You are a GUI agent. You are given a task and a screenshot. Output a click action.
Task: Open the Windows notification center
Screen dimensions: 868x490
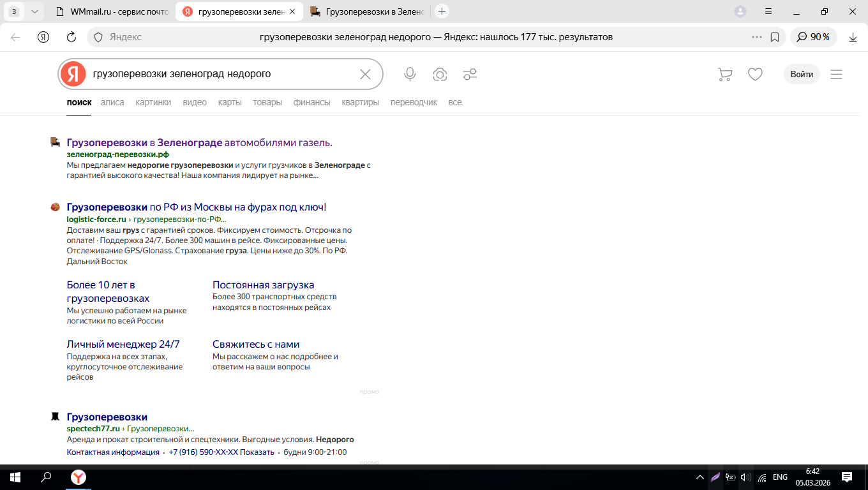(x=847, y=477)
